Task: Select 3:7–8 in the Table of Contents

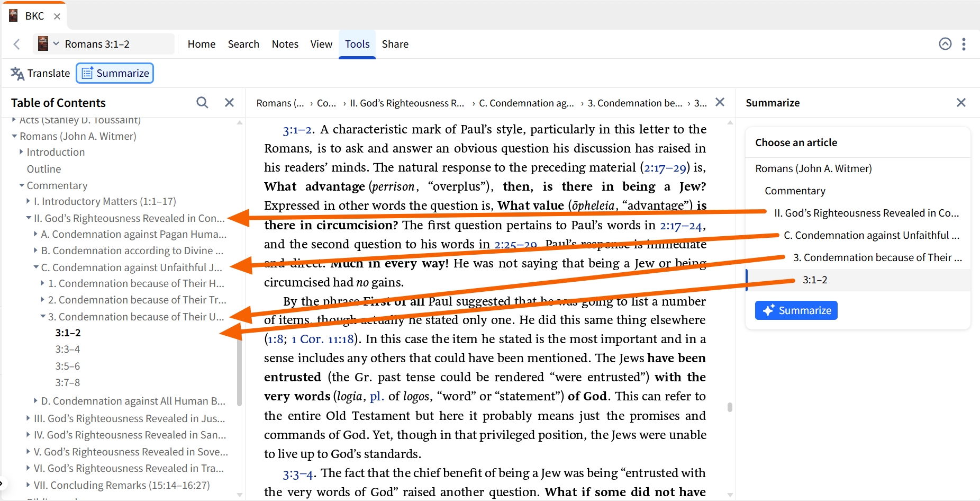Action: pyautogui.click(x=68, y=382)
